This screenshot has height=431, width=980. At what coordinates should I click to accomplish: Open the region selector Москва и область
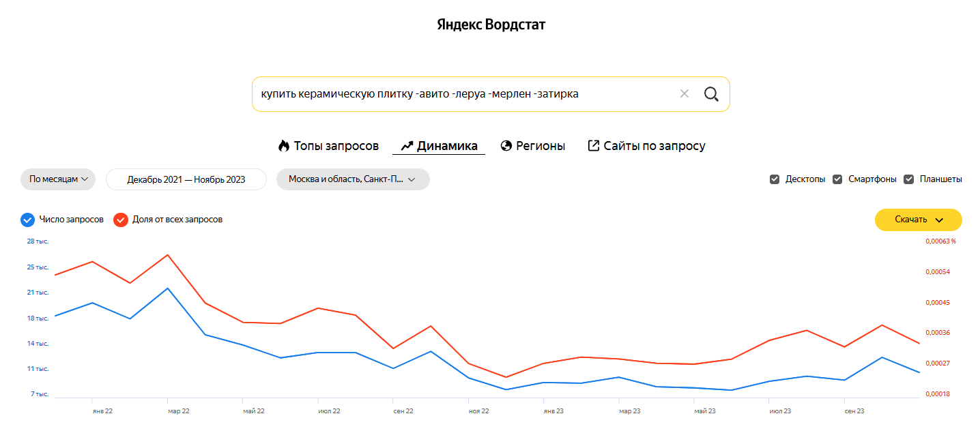coord(353,179)
